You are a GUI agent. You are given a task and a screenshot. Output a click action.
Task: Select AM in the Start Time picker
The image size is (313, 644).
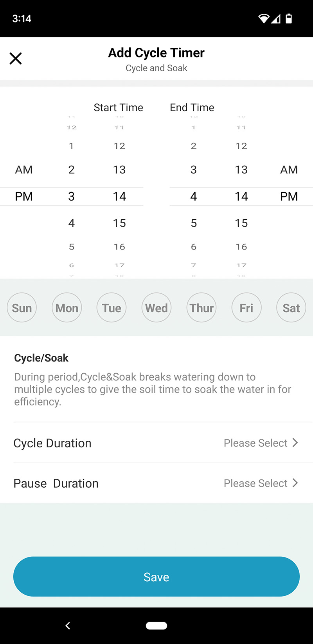[x=24, y=170]
